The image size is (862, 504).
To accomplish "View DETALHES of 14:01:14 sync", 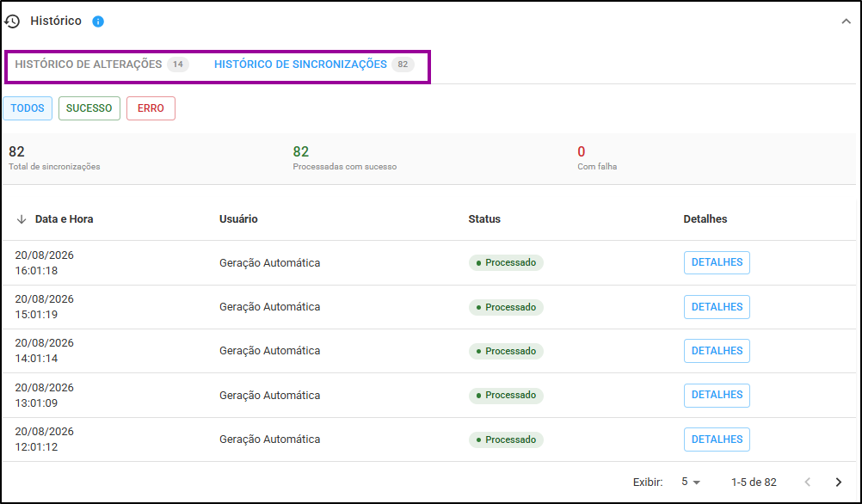I will (717, 351).
